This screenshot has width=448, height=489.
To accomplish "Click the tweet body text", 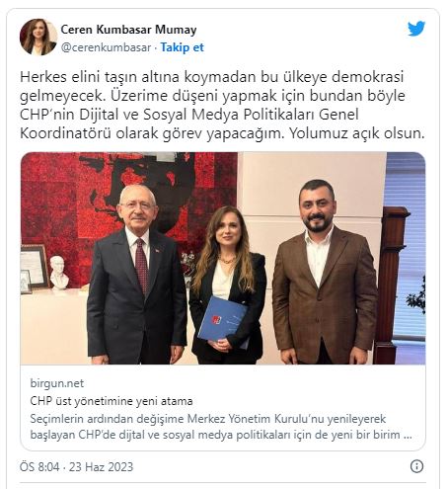I will click(222, 105).
